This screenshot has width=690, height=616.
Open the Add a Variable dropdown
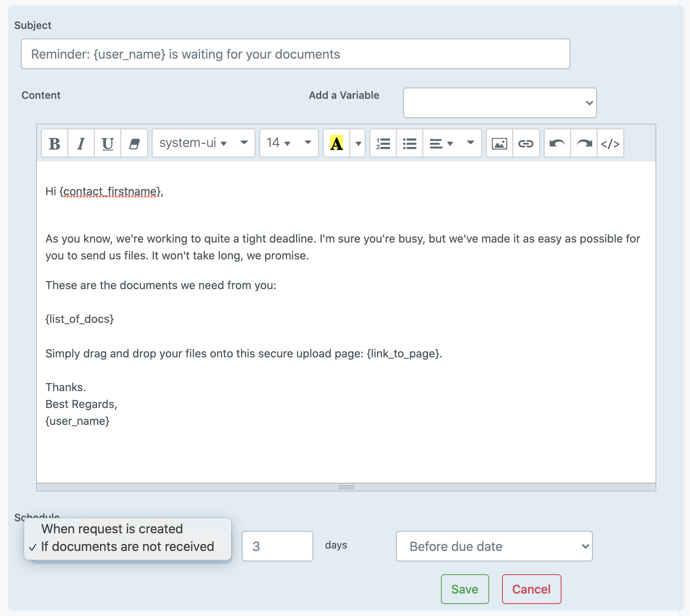(499, 103)
